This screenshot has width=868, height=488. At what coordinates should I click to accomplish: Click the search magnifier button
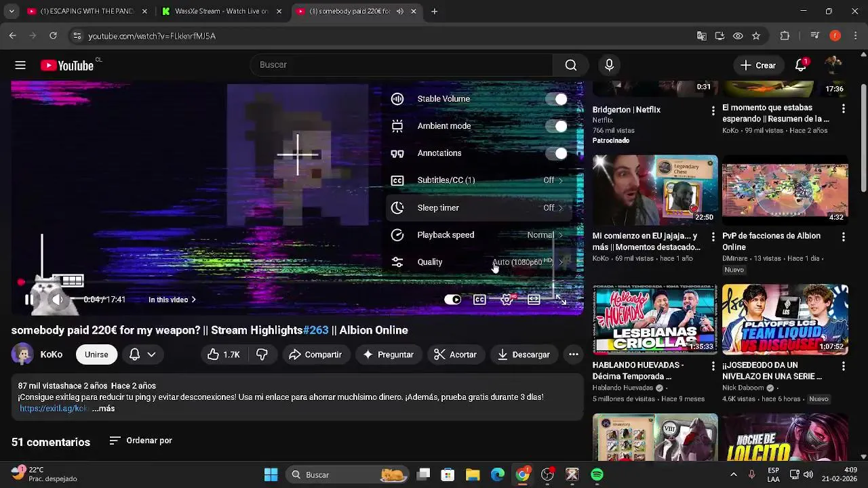click(571, 65)
